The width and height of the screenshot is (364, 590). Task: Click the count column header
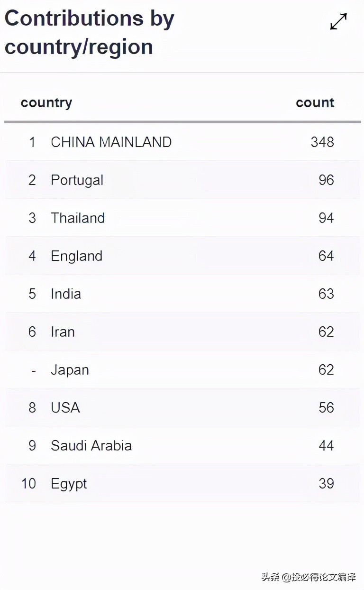pos(315,103)
